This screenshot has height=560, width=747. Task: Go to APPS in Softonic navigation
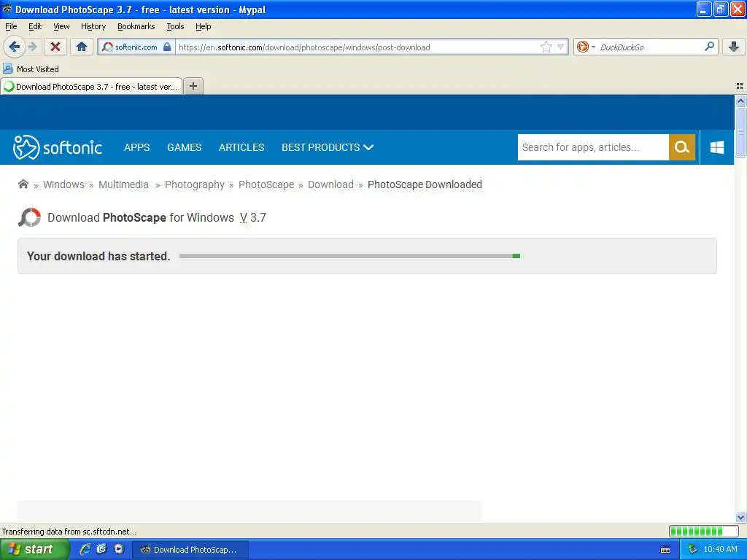click(136, 147)
